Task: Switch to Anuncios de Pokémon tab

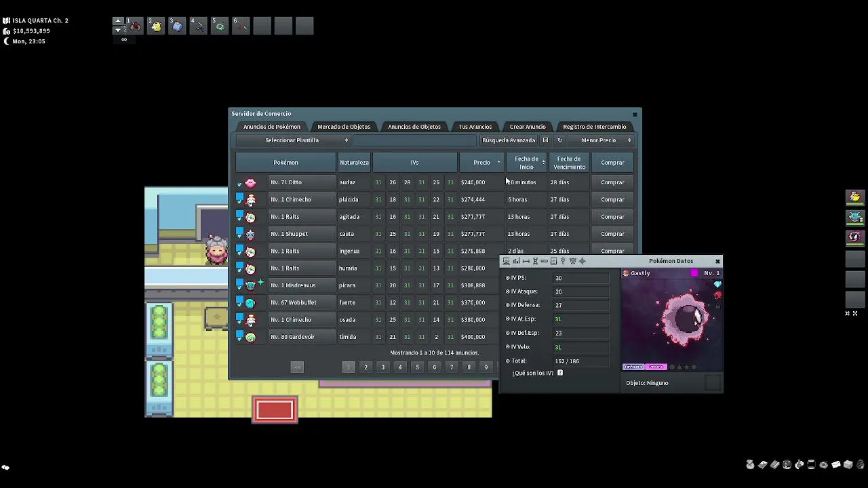Action: [272, 127]
